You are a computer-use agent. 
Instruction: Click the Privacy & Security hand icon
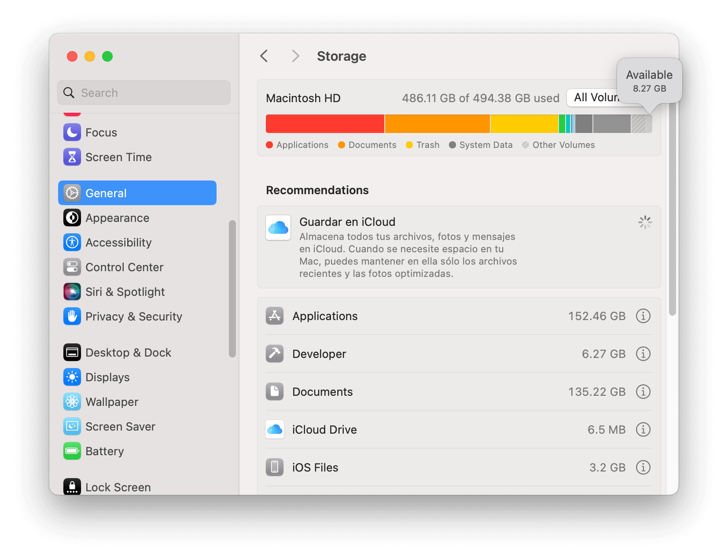[x=72, y=316]
